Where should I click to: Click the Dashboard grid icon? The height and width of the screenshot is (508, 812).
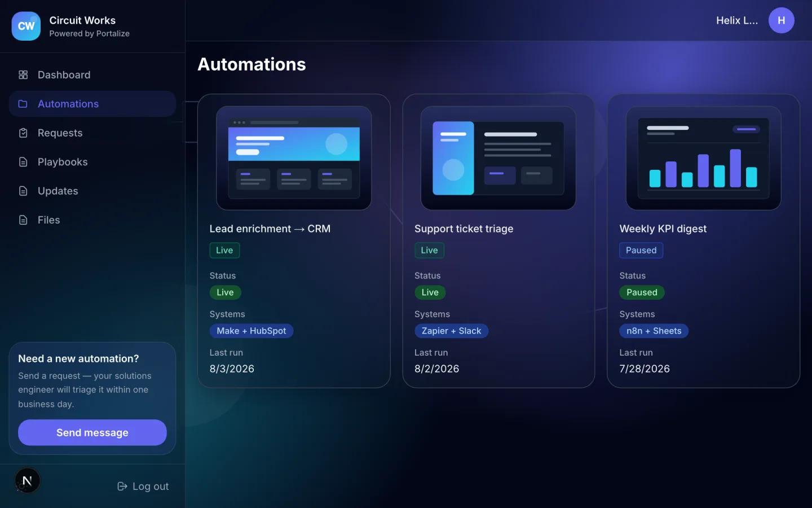click(x=23, y=75)
